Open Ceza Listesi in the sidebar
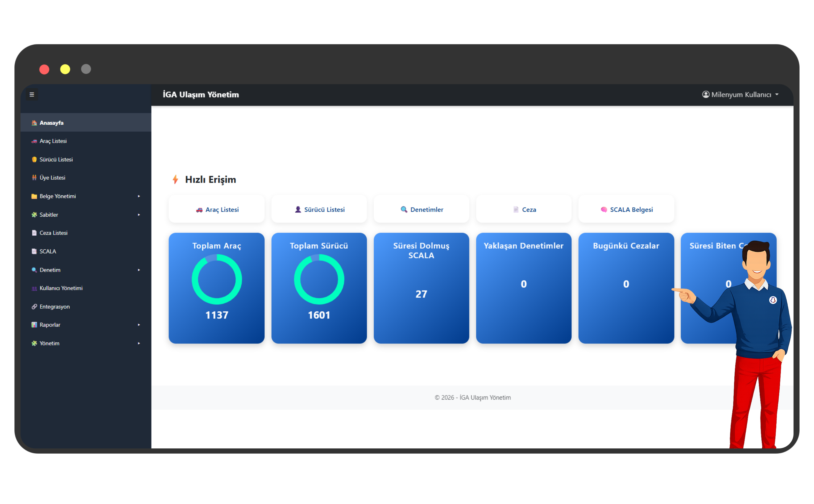 point(86,233)
